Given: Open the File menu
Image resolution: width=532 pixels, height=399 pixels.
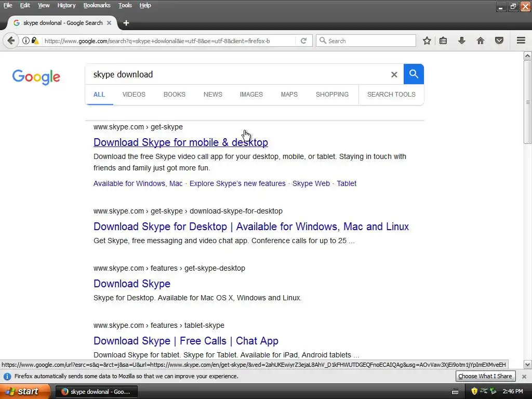Looking at the screenshot, I should tap(7, 5).
